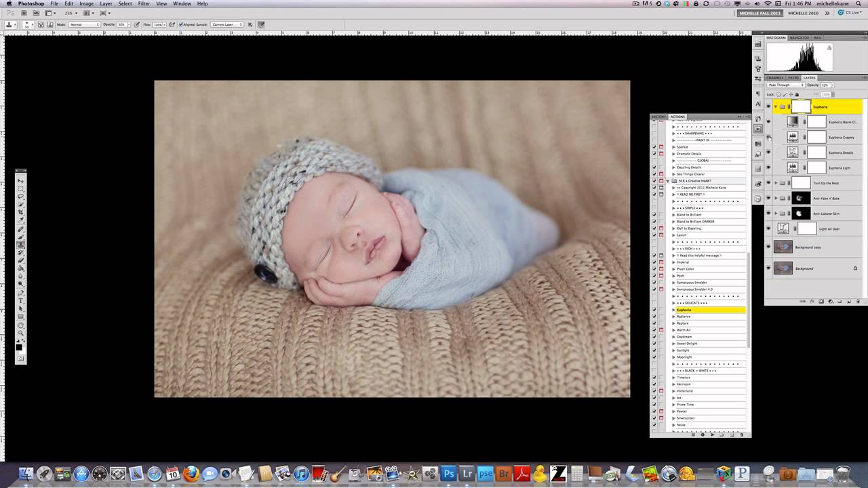
Task: Add a layer style via fx icon
Action: tap(812, 301)
